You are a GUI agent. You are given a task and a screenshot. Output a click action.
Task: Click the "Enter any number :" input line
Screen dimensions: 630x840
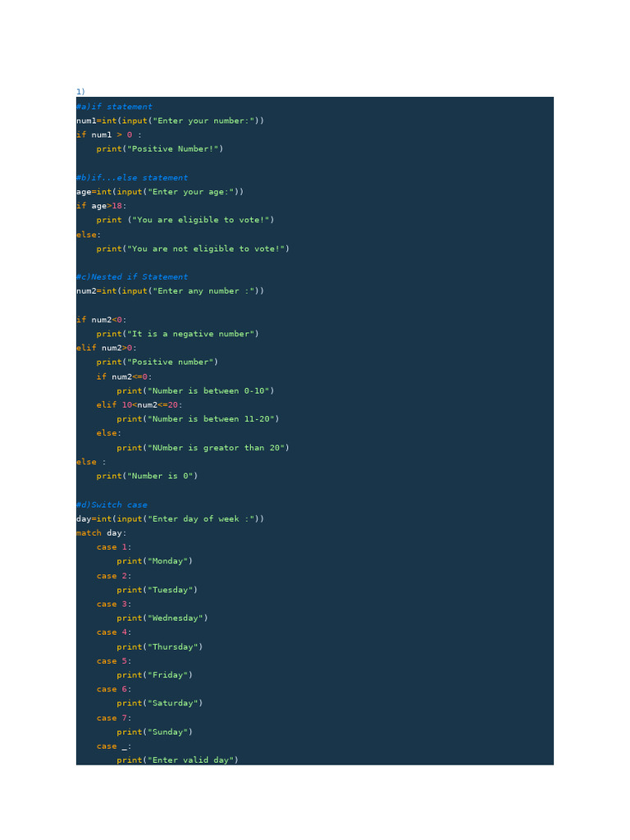pyautogui.click(x=170, y=291)
